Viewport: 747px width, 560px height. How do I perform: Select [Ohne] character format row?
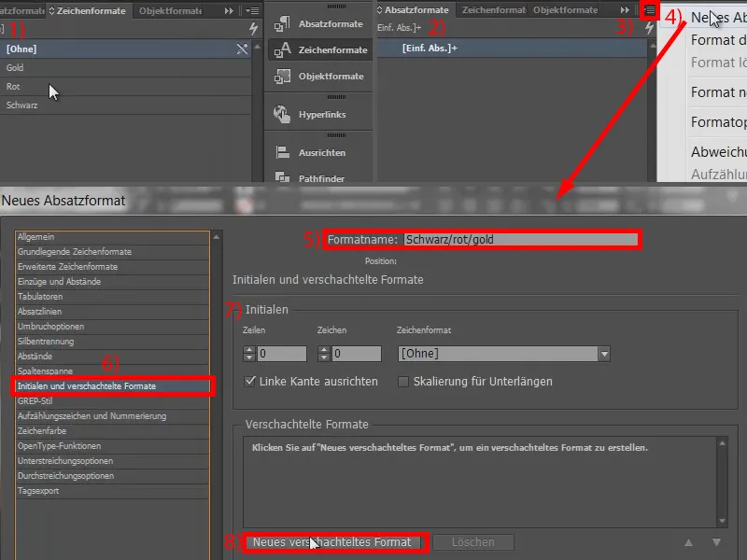(126, 49)
